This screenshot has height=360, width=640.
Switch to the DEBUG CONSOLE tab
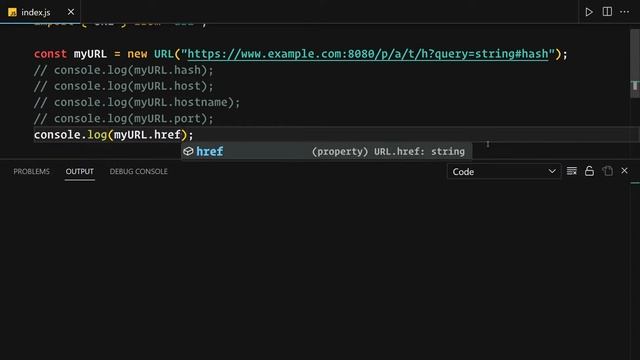[138, 171]
